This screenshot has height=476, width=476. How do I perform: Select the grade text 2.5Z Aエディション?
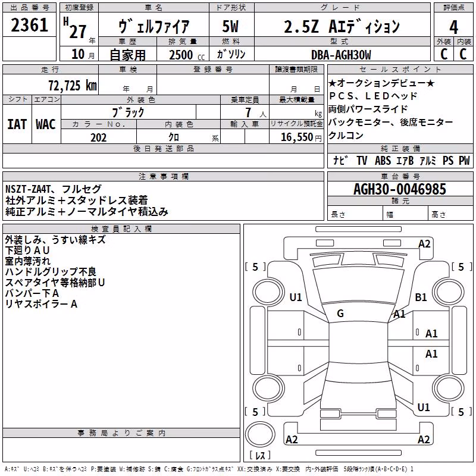pos(342,27)
